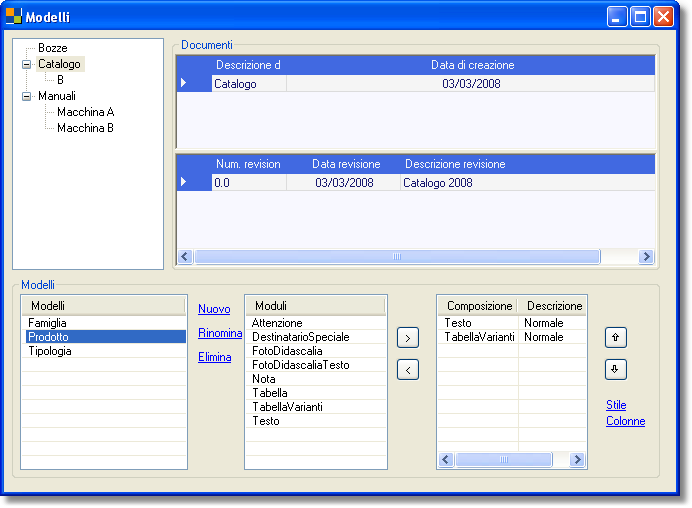Select the 0.0 revision number cell
The width and height of the screenshot is (692, 508).
[x=249, y=182]
